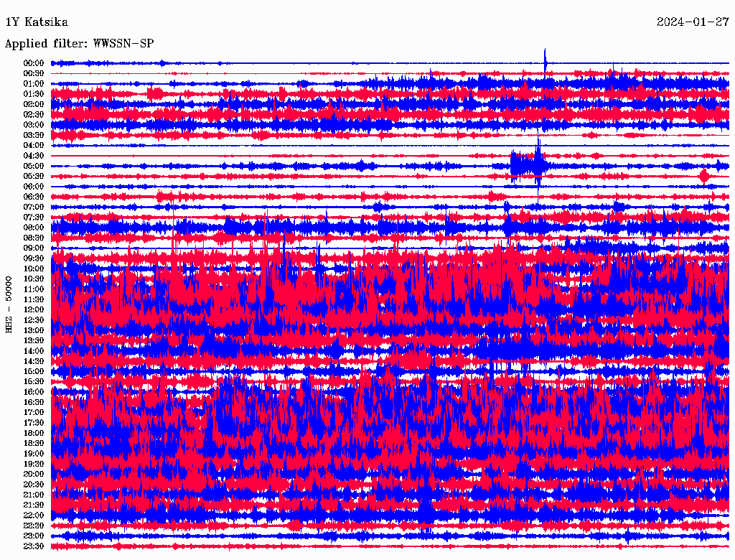Select the 00:30 time label
The width and height of the screenshot is (735, 560).
[x=34, y=73]
